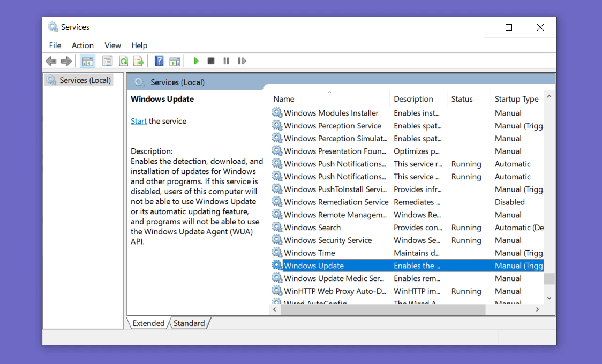Screen dimensions: 602x364
Task: Toggle the Show/Hide Action Pane icon
Action: tap(175, 61)
